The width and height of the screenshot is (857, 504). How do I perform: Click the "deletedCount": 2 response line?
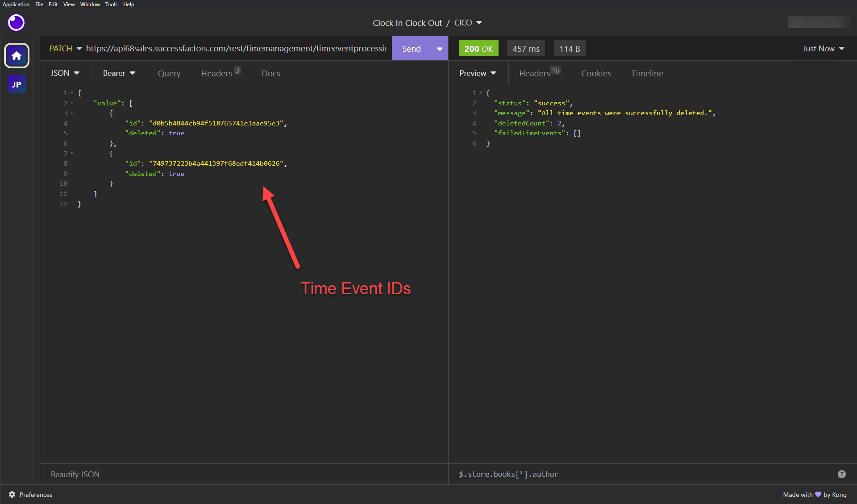click(x=529, y=123)
